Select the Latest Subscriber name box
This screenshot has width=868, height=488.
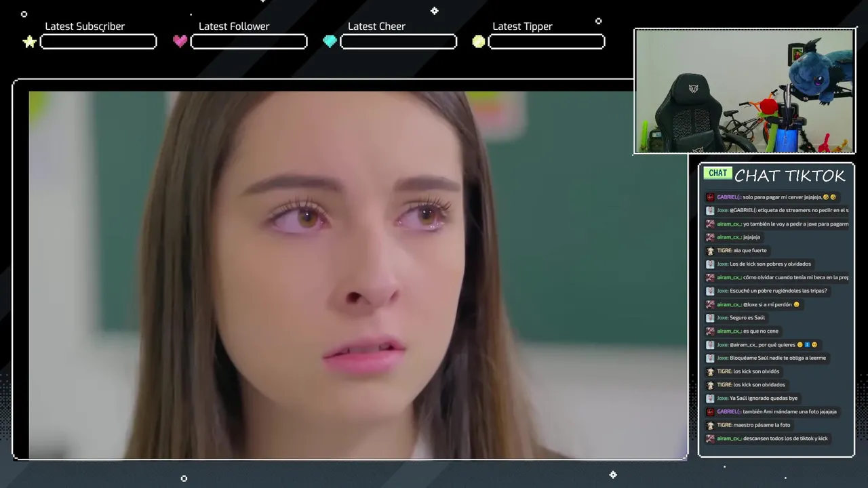[x=98, y=42]
